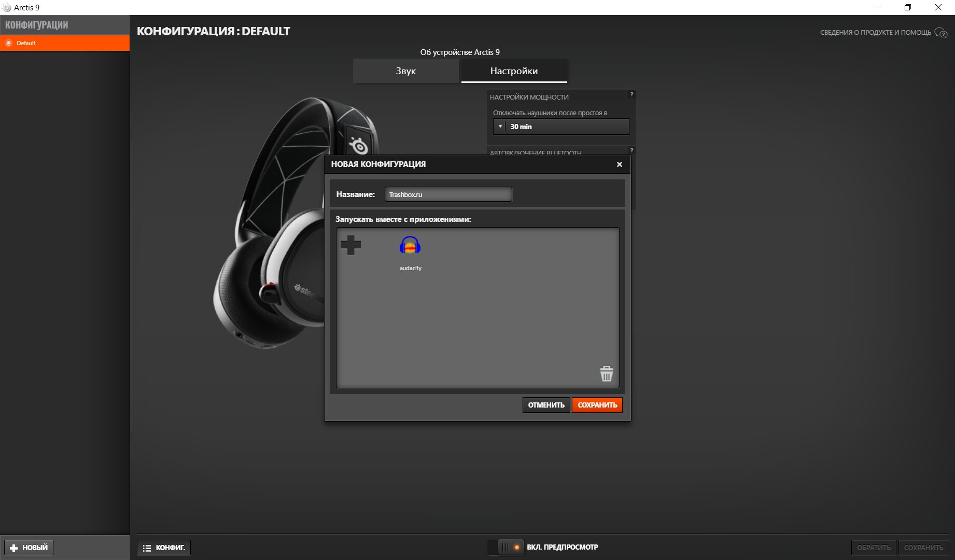Click the Обратить button

pos(874,548)
